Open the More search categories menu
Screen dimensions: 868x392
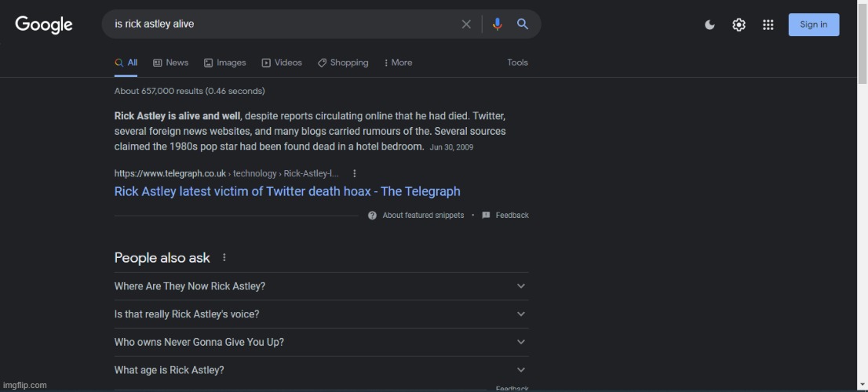398,63
